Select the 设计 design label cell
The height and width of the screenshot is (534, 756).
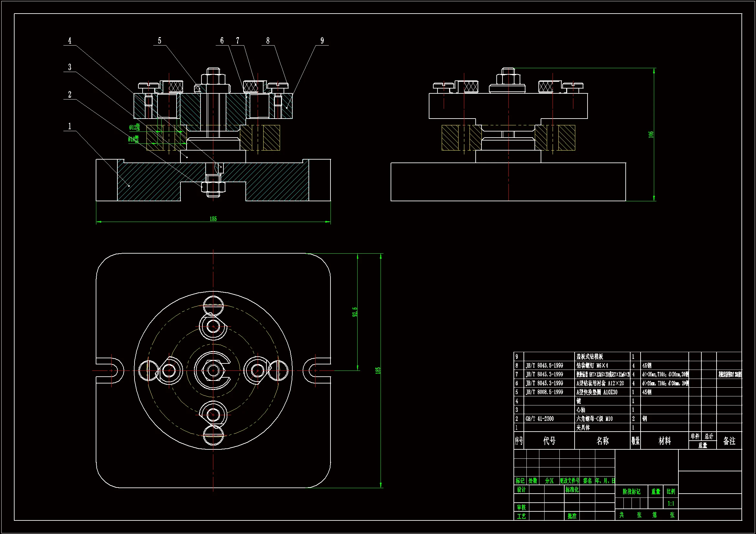[x=521, y=490]
